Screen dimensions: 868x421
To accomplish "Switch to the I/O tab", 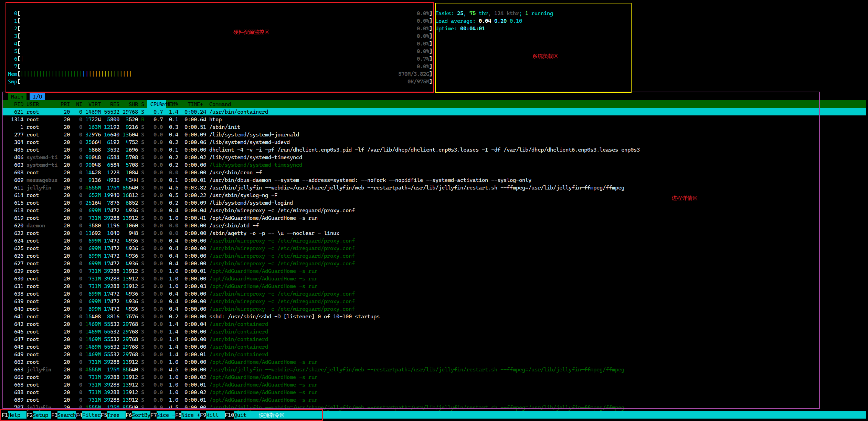I will [x=38, y=97].
